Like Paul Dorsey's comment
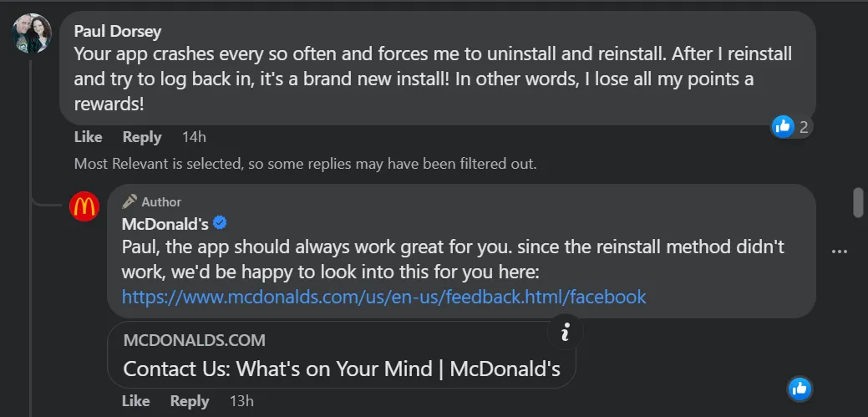 click(x=89, y=137)
